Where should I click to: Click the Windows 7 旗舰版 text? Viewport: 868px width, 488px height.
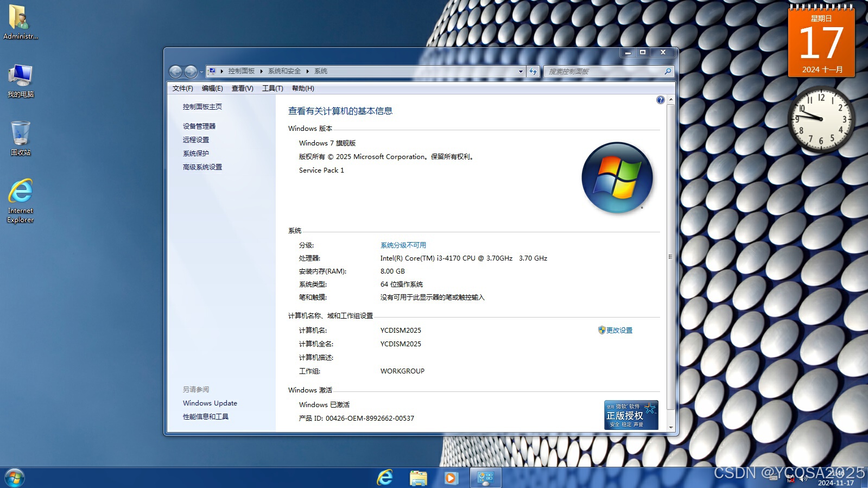(327, 143)
